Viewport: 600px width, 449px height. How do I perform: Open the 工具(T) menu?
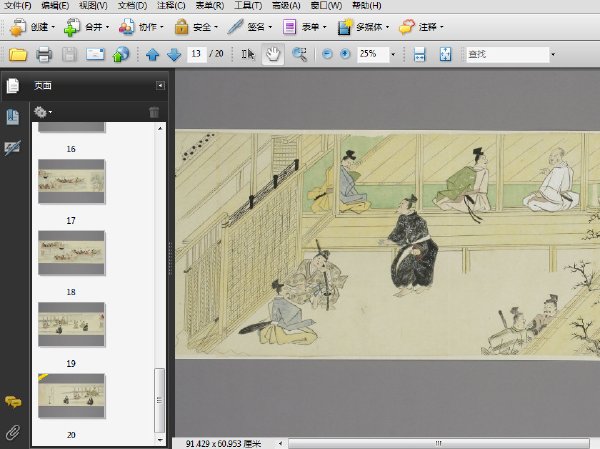point(248,6)
